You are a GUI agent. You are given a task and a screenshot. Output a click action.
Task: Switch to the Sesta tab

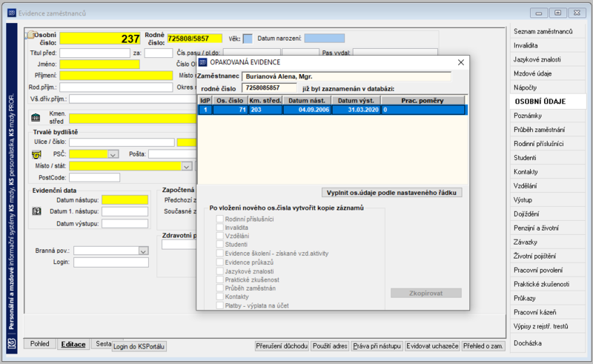[x=103, y=343]
